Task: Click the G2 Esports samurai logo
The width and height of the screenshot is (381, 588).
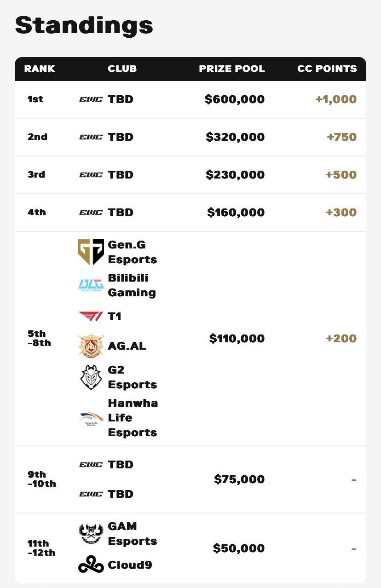Action: point(91,377)
